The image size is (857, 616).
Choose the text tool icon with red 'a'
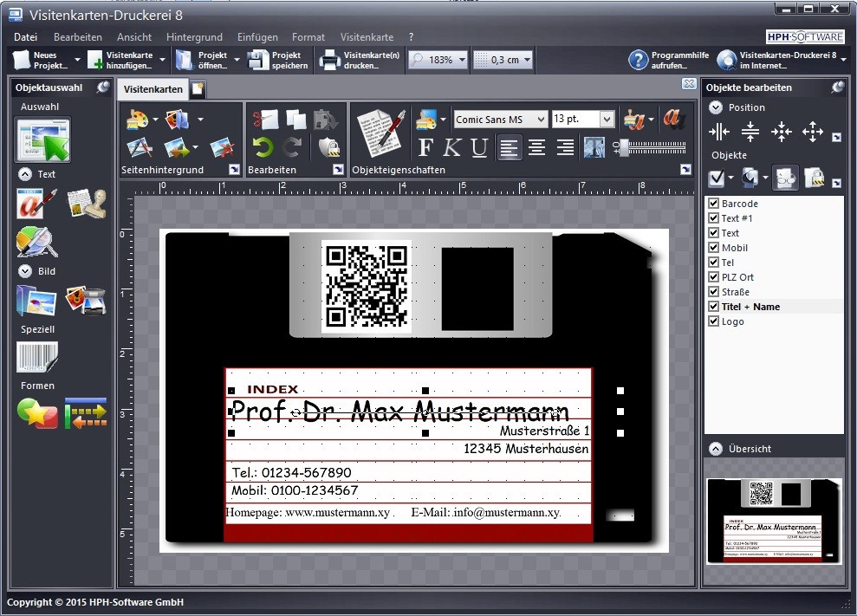(x=36, y=204)
